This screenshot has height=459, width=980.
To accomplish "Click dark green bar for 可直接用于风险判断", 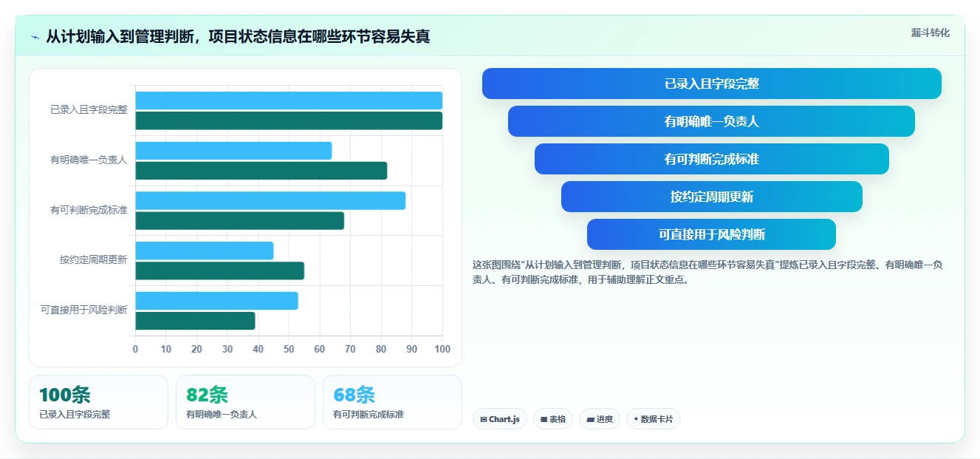I will 195,321.
